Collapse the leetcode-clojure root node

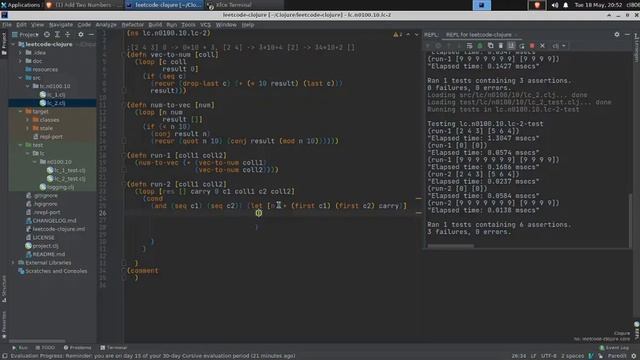pyautogui.click(x=14, y=44)
